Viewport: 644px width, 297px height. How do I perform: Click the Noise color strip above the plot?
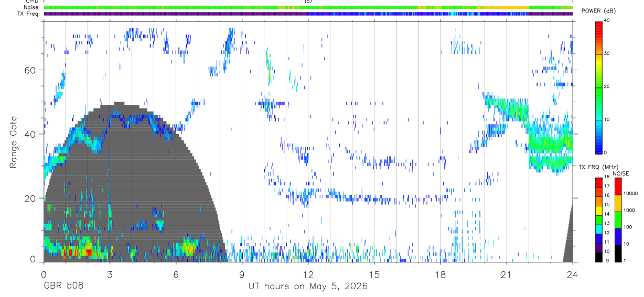point(308,7)
